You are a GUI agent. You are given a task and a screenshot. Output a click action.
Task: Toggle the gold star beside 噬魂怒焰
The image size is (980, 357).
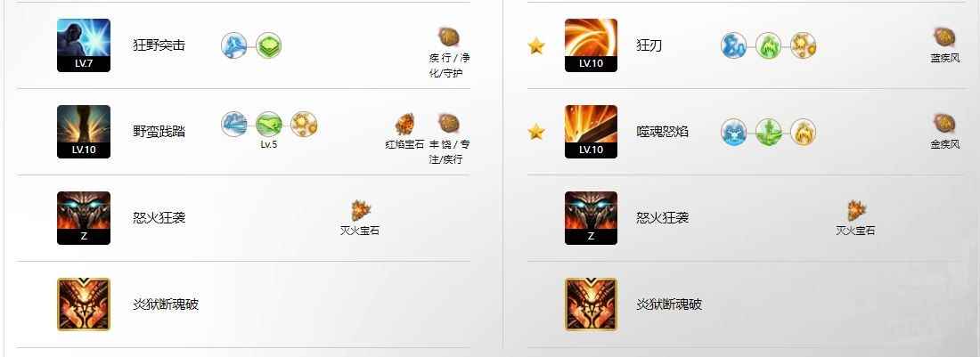coord(536,132)
